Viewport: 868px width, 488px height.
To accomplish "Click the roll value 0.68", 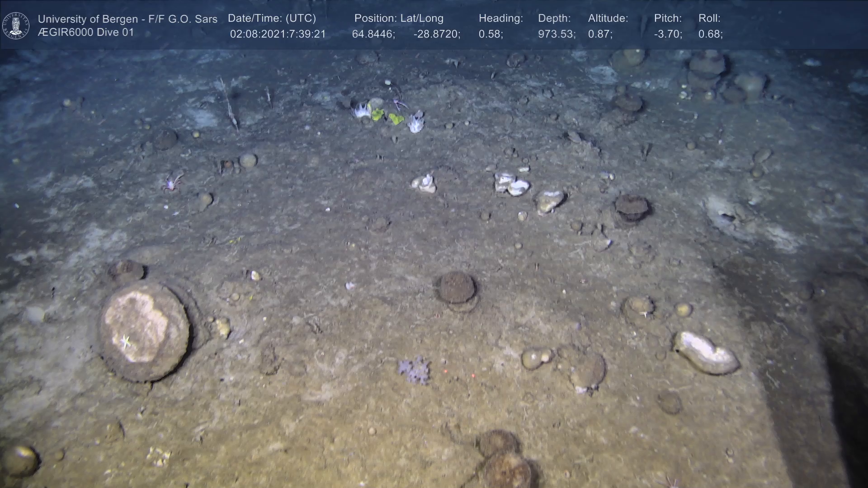I will [x=710, y=34].
